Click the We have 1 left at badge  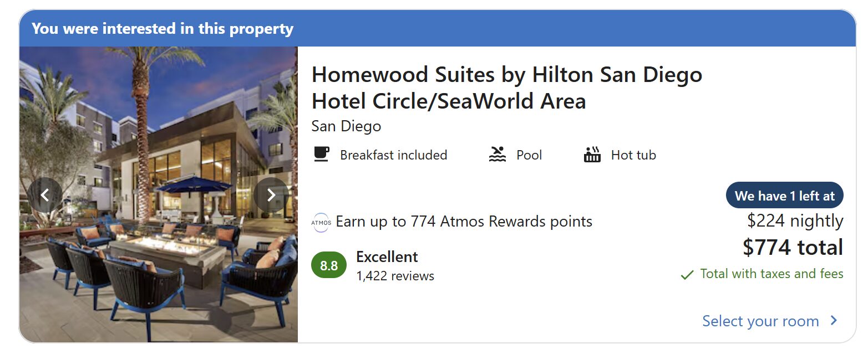pyautogui.click(x=784, y=196)
